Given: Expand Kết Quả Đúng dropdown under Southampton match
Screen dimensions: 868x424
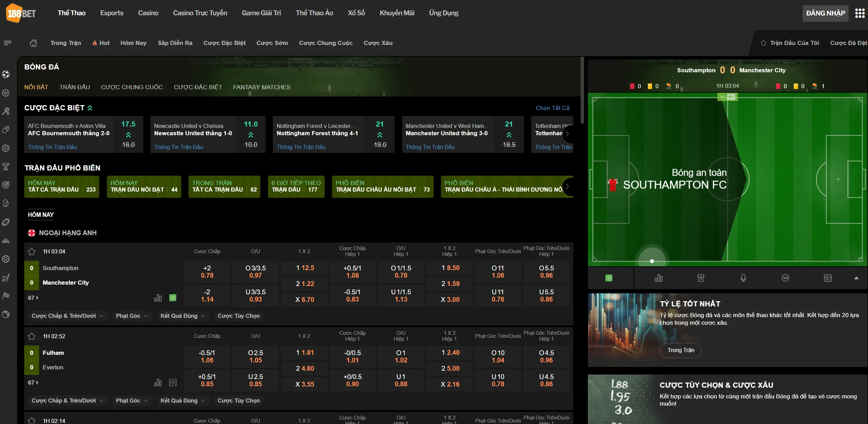Looking at the screenshot, I should [x=183, y=316].
